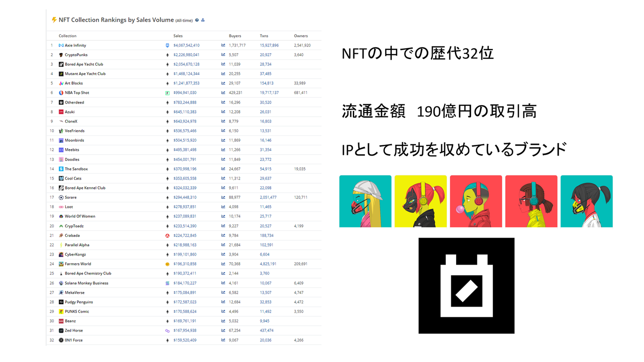Click the Doodles collection logo icon

click(x=61, y=160)
